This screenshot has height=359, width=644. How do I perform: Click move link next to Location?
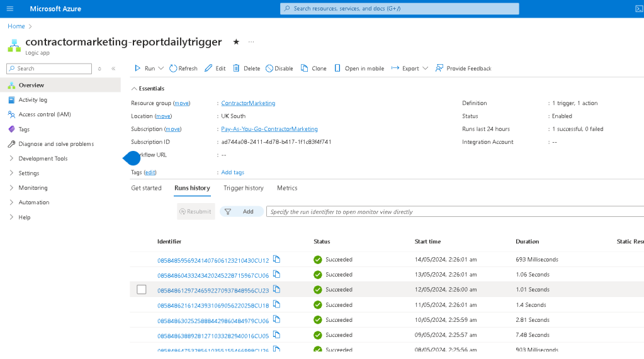[163, 116]
